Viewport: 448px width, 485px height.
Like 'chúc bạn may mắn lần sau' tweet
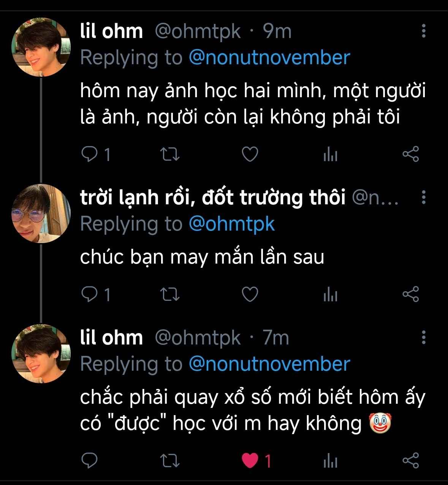pos(250,294)
